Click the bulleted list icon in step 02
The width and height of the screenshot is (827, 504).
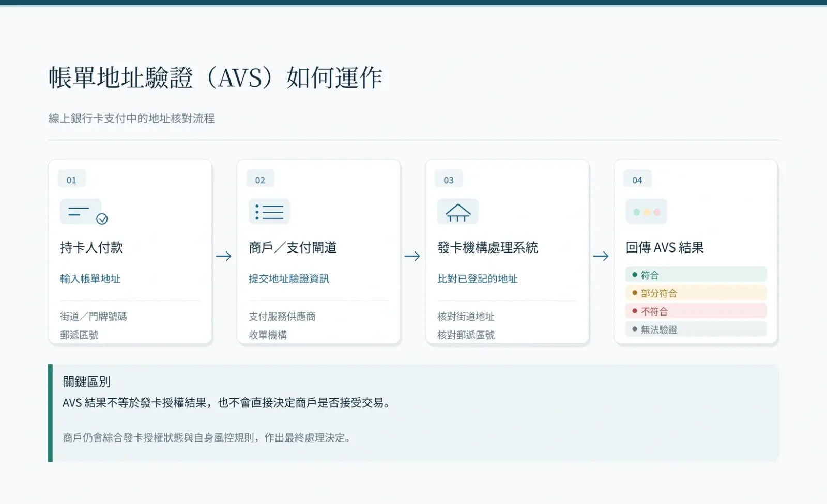coord(269,212)
